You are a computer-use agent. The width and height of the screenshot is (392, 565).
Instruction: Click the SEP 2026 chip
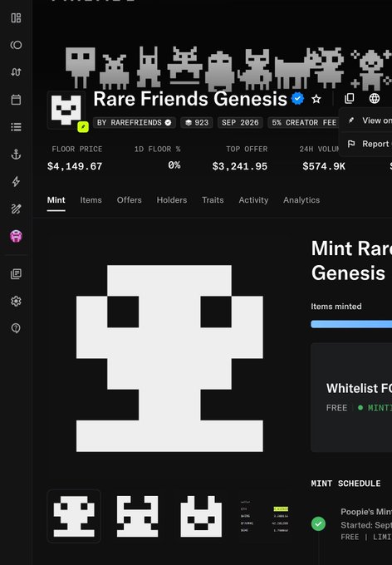[240, 123]
